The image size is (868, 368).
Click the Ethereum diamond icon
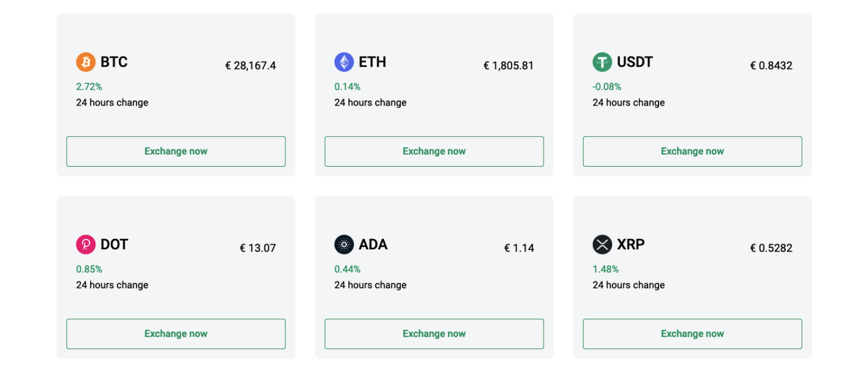pyautogui.click(x=344, y=62)
